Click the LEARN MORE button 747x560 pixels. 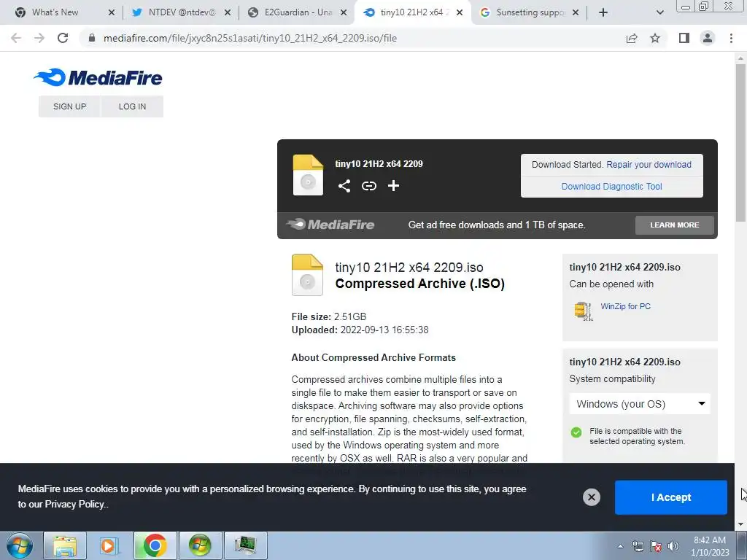pos(675,225)
